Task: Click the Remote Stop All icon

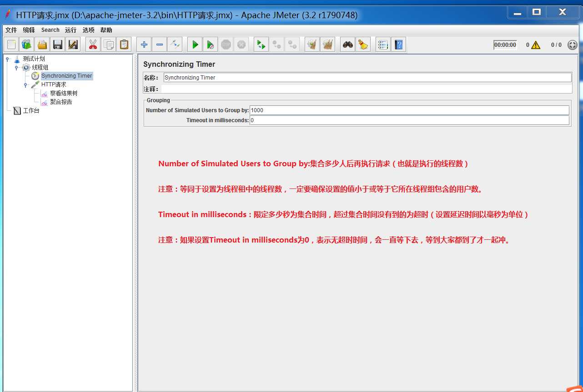Action: tap(276, 45)
